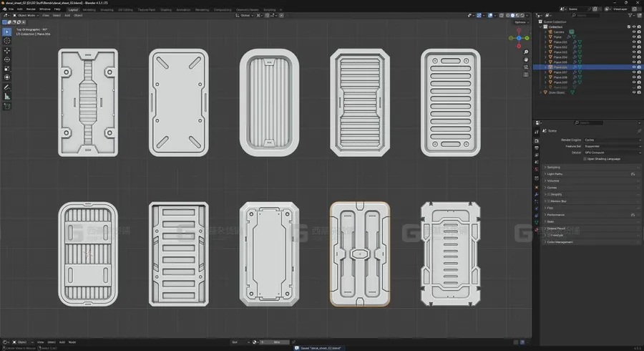Screen dimensions: 644x351
Task: Expand the Sampling panel
Action: [553, 168]
